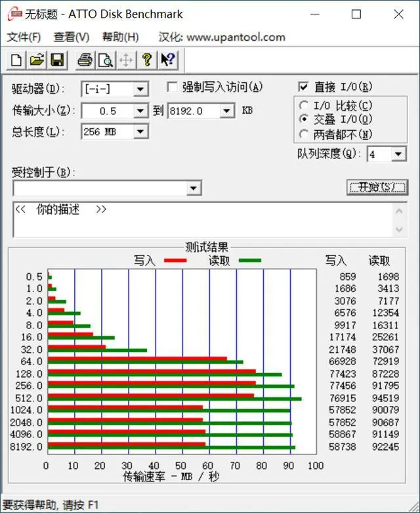
Task: Click the four-arrow move toolbar icon
Action: point(126,60)
